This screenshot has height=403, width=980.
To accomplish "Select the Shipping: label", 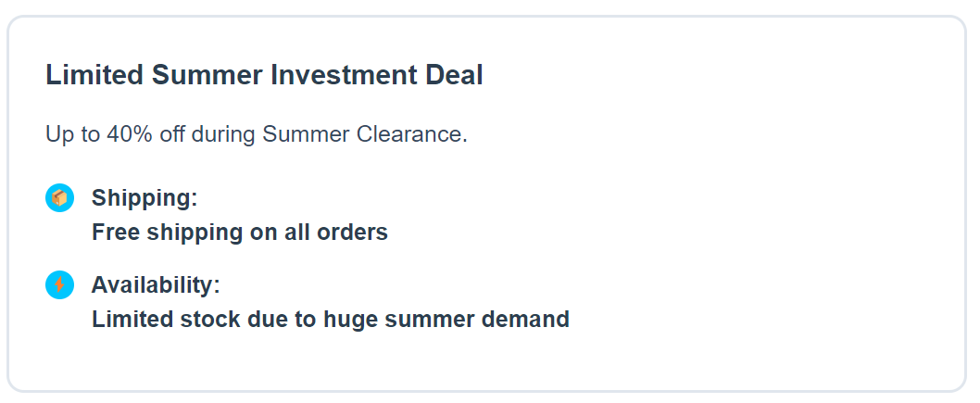I will pyautogui.click(x=144, y=198).
